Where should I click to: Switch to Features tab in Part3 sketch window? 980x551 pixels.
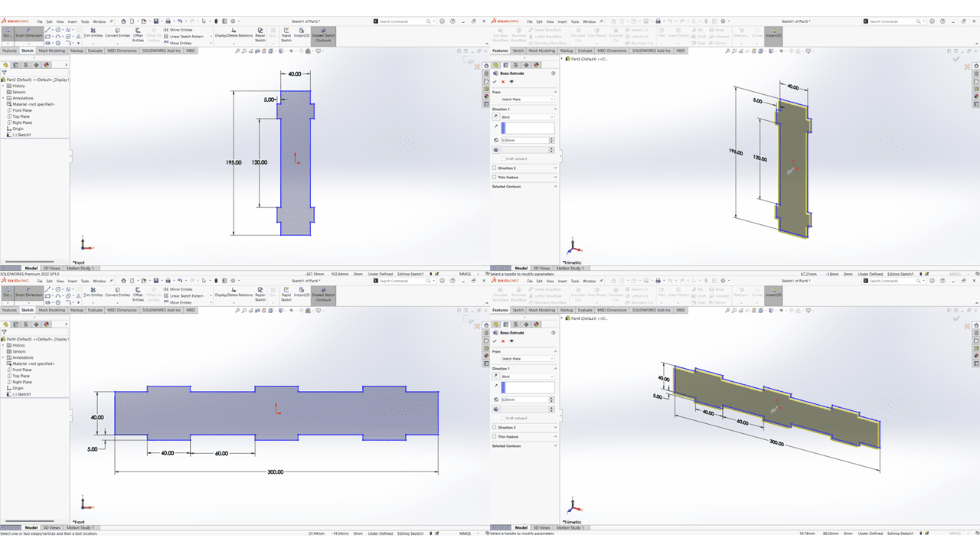9,51
